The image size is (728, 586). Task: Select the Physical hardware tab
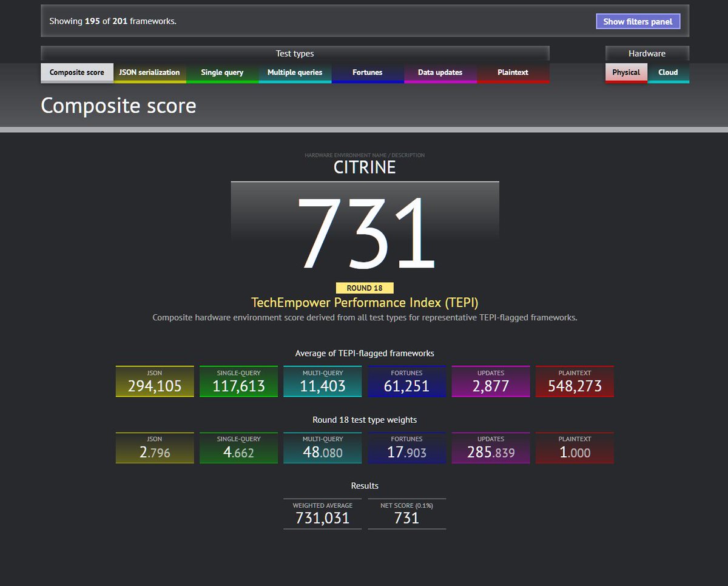(626, 72)
